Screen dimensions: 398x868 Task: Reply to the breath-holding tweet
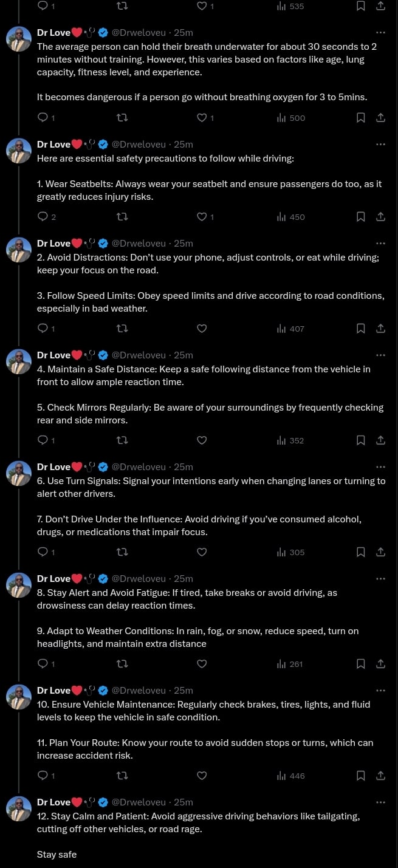tap(43, 118)
